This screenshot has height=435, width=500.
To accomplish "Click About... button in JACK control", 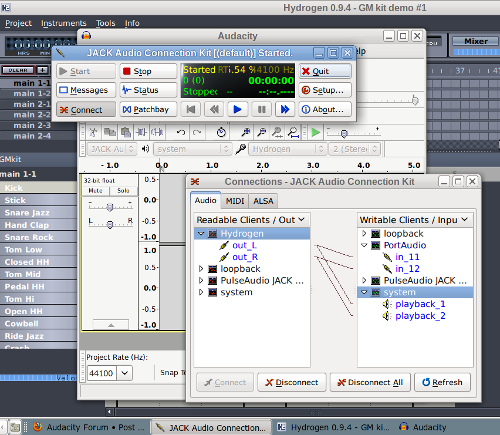I will 325,109.
